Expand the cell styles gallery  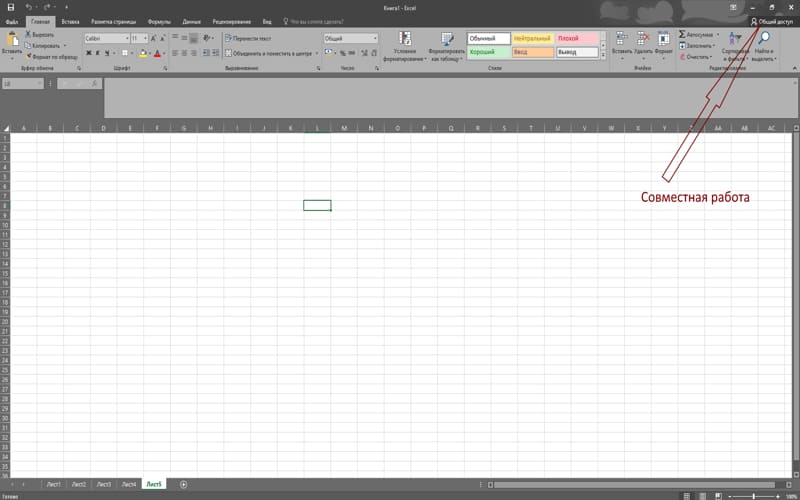603,56
